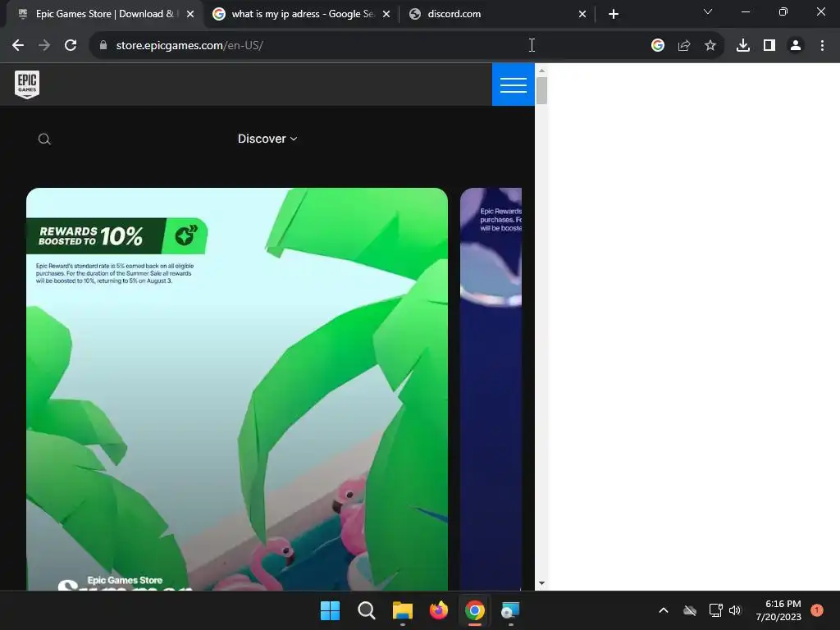Go back to the previous page
Screen dimensions: 840x630
18,46
